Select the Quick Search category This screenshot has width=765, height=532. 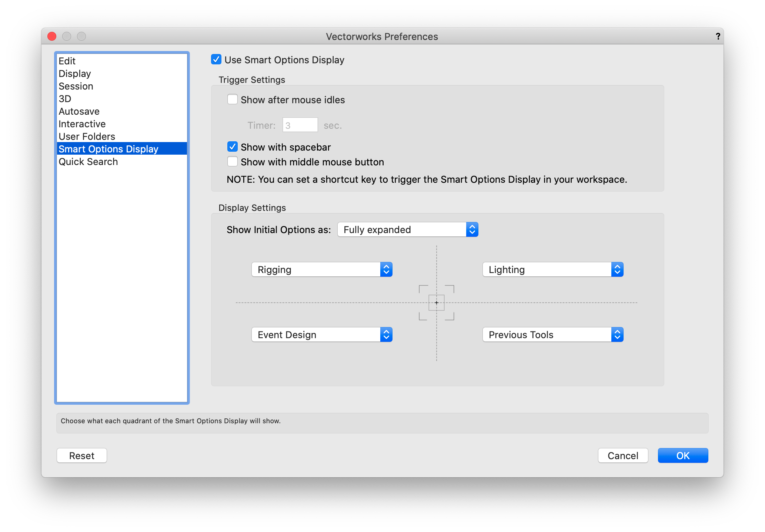click(88, 162)
